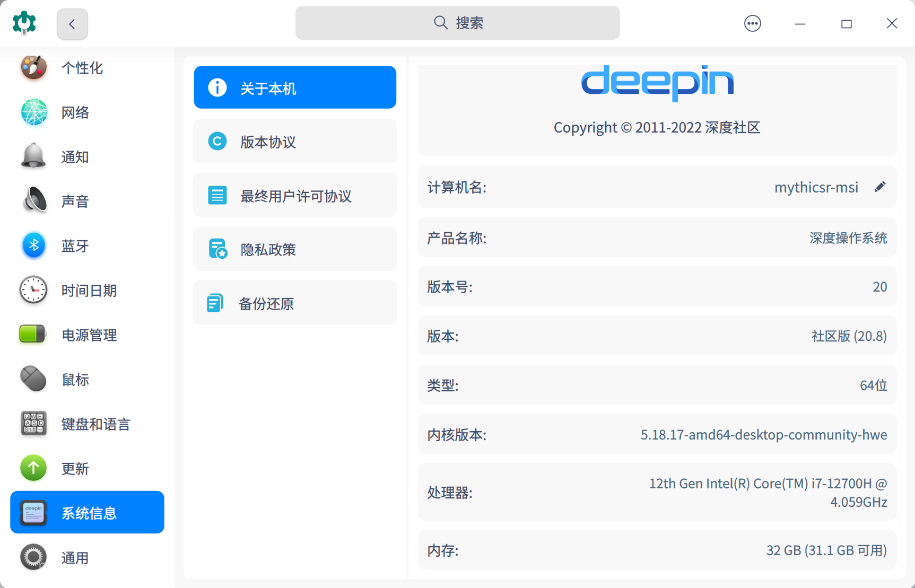Close the control center window
The height and width of the screenshot is (588, 915).
click(892, 23)
